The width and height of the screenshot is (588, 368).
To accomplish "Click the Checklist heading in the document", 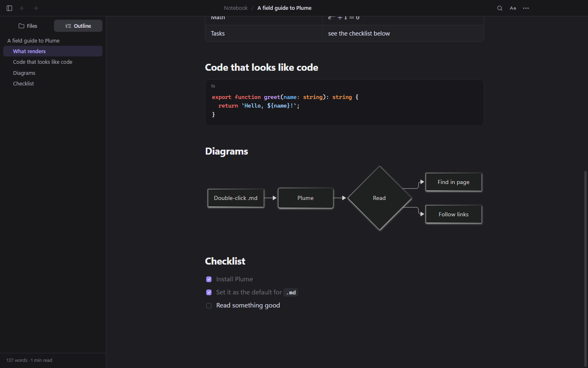I will 225,261.
